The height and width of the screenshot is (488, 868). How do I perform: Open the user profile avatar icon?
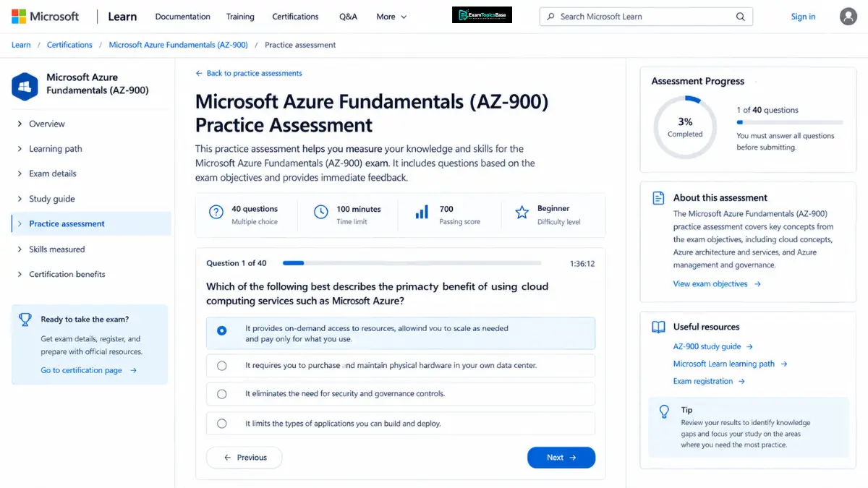[848, 17]
